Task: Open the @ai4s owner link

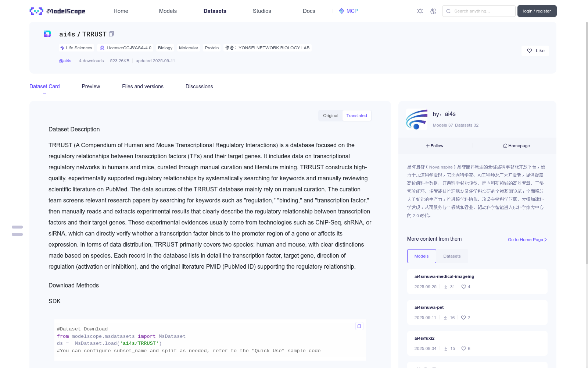Action: click(x=65, y=61)
